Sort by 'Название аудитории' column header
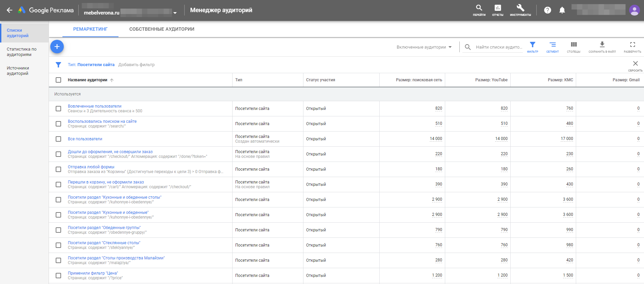Image resolution: width=644 pixels, height=284 pixels. point(87,80)
